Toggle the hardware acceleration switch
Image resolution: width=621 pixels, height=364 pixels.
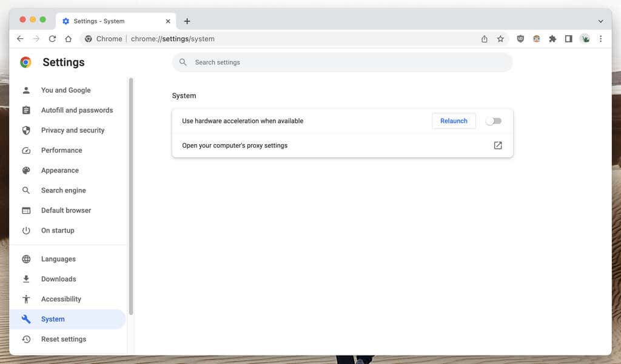pos(494,121)
